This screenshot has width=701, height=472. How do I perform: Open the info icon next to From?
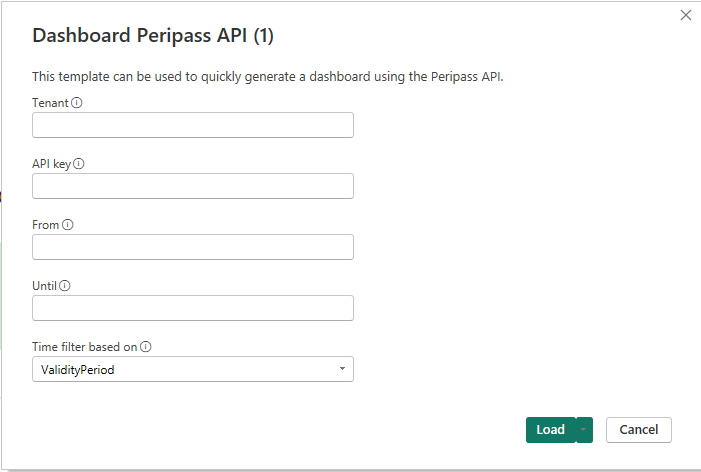68,225
